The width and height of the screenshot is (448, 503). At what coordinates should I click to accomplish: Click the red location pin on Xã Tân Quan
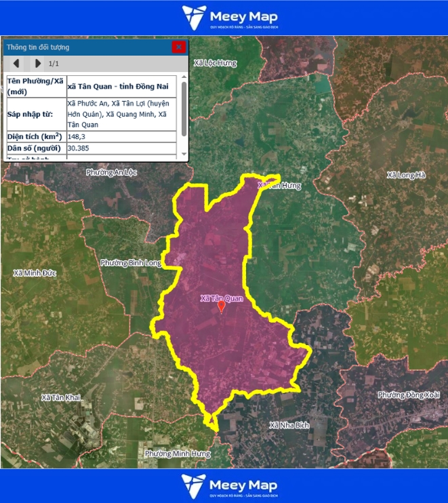(x=221, y=307)
